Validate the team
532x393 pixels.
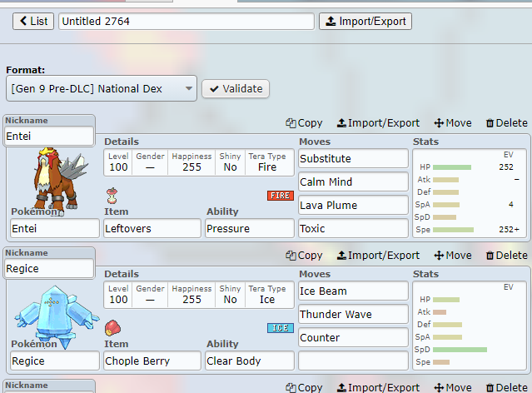[236, 89]
